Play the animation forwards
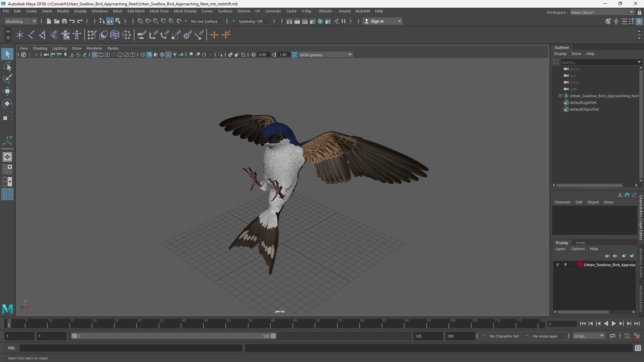644x362 pixels. click(613, 323)
